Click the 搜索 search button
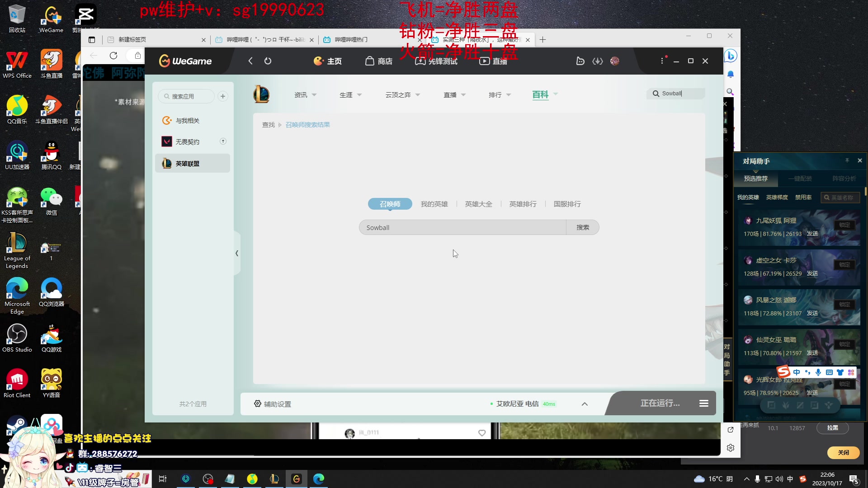 click(x=583, y=228)
